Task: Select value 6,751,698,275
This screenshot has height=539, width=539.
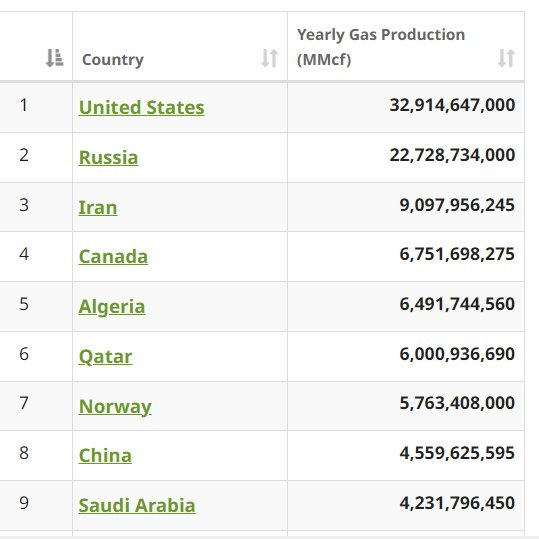Action: [457, 254]
